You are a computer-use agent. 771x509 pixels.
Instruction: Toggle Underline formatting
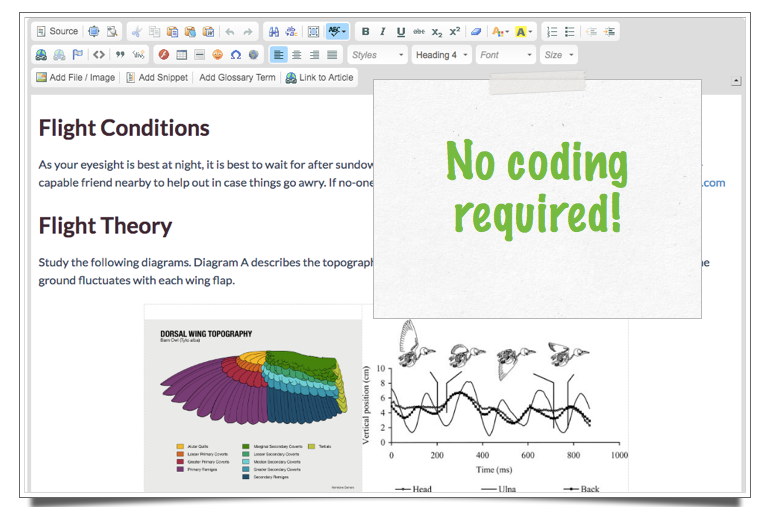point(401,31)
